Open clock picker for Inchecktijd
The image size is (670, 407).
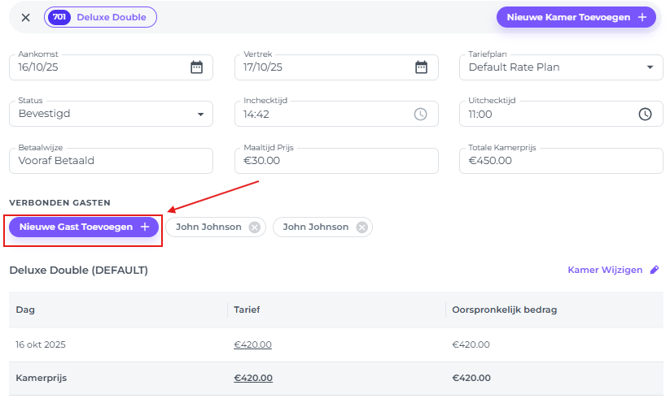coord(421,114)
